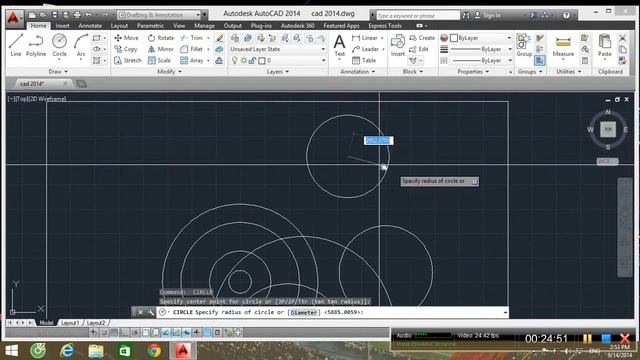
Task: Click Create block
Action: (x=422, y=38)
